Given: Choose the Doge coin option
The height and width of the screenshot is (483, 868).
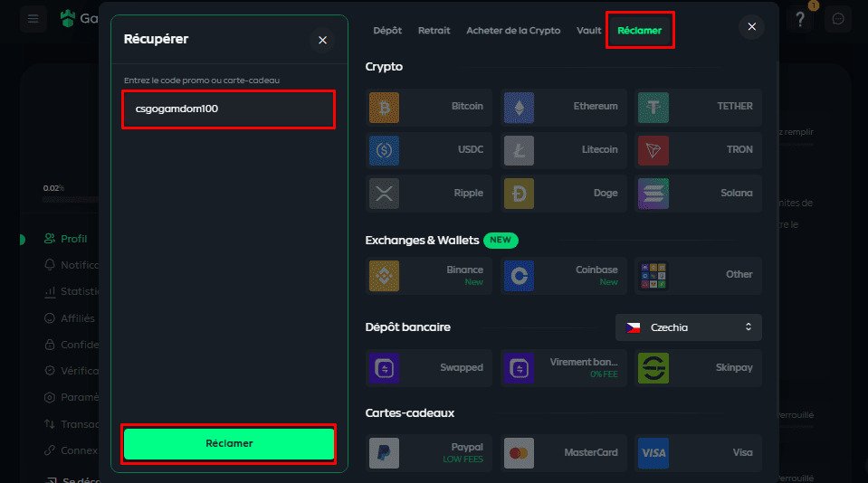Looking at the screenshot, I should pyautogui.click(x=519, y=194).
